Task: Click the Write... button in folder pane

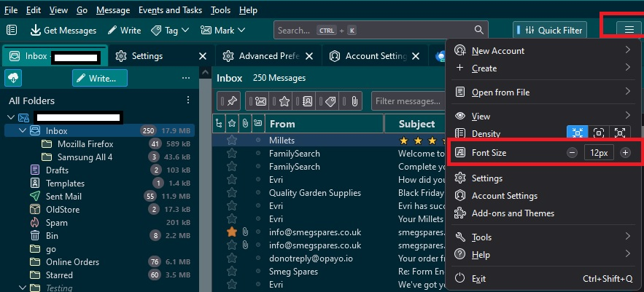Action: click(x=100, y=78)
